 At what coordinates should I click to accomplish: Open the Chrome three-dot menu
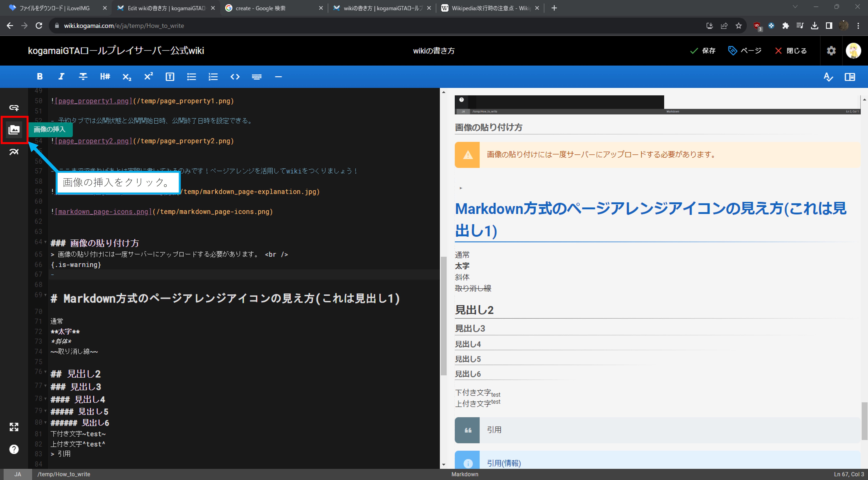pos(858,26)
